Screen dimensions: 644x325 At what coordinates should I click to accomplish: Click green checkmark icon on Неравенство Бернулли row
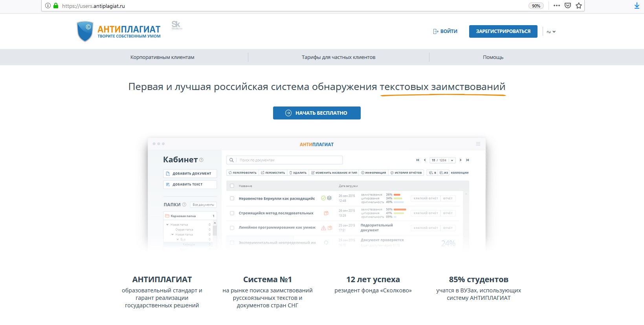[323, 198]
